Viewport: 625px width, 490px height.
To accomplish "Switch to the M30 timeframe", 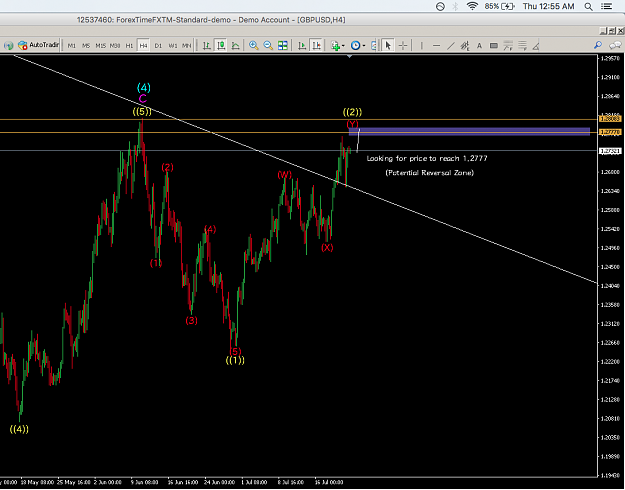I will [115, 46].
